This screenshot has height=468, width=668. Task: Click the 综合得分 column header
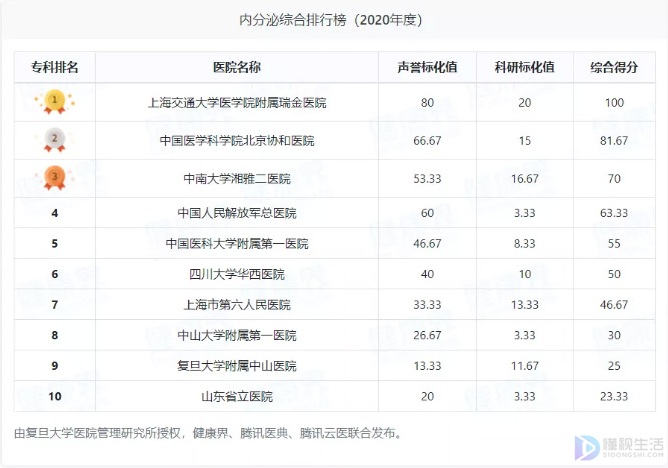coord(614,67)
